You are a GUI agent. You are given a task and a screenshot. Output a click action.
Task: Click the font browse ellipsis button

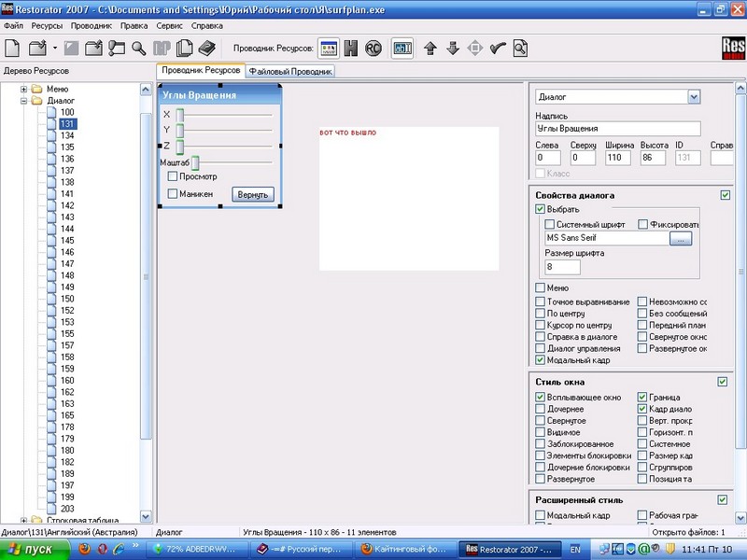coord(681,239)
